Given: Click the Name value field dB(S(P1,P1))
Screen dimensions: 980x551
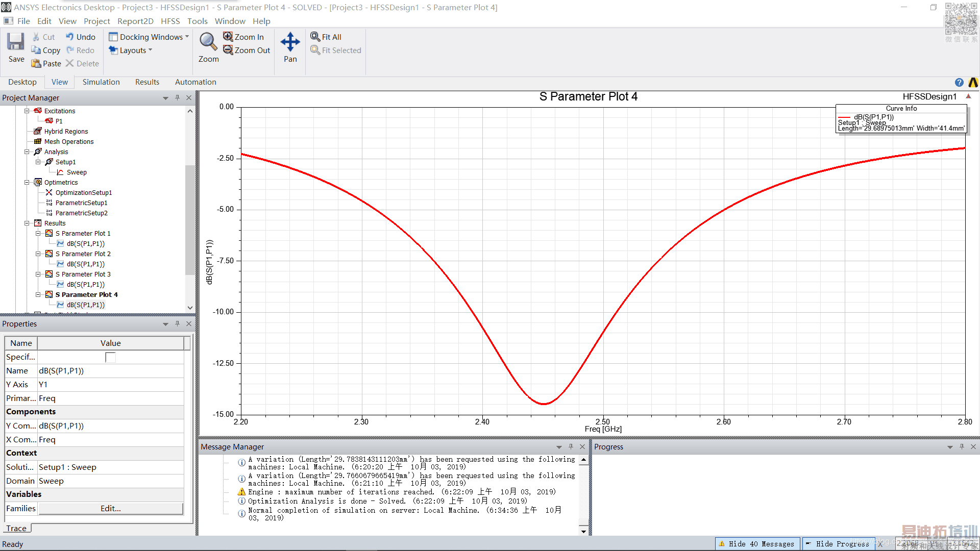Looking at the screenshot, I should pyautogui.click(x=110, y=371).
